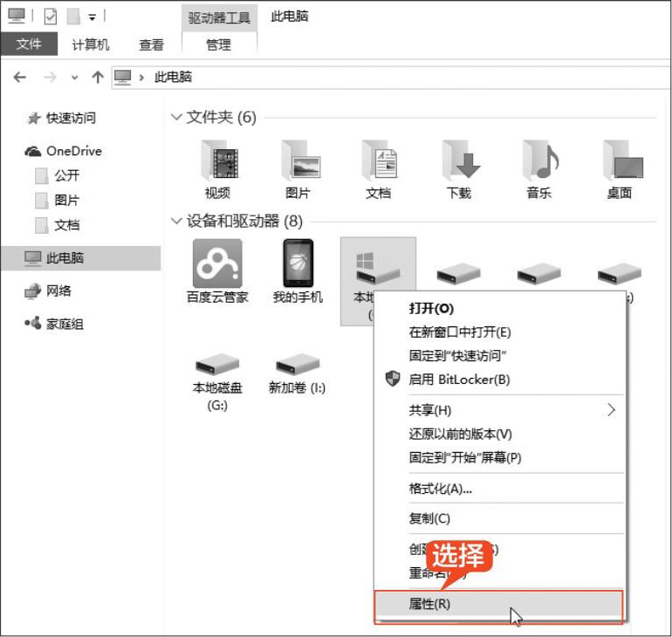Image resolution: width=672 pixels, height=637 pixels.
Task: Open the 计算机 ribbon tab
Action: [x=91, y=45]
